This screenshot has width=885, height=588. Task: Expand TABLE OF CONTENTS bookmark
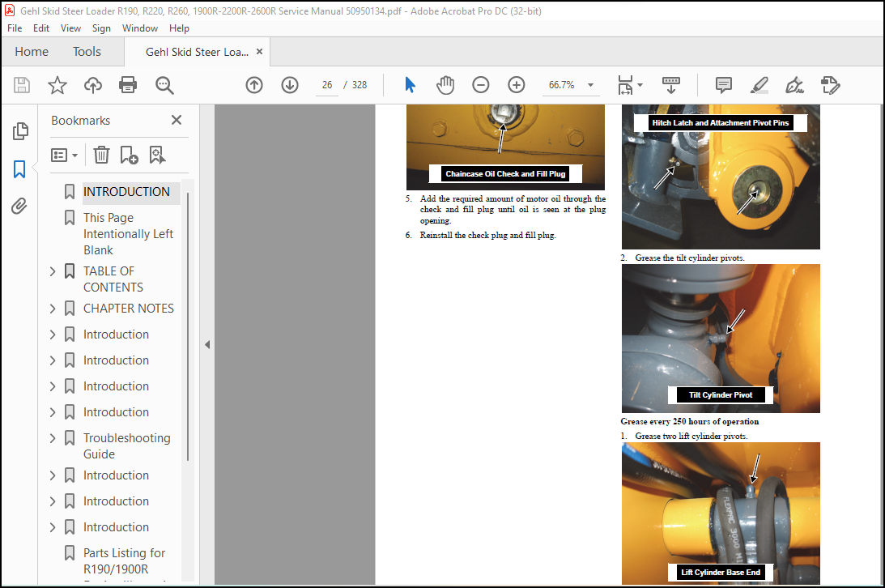53,271
